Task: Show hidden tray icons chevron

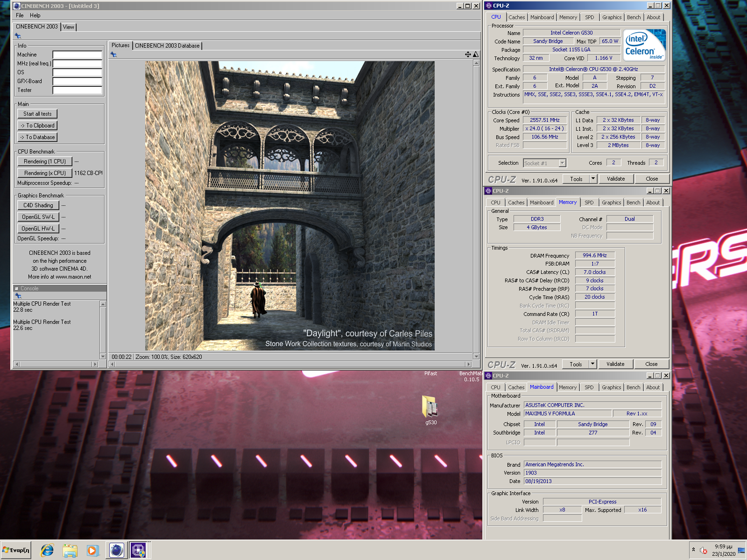Action: (693, 550)
